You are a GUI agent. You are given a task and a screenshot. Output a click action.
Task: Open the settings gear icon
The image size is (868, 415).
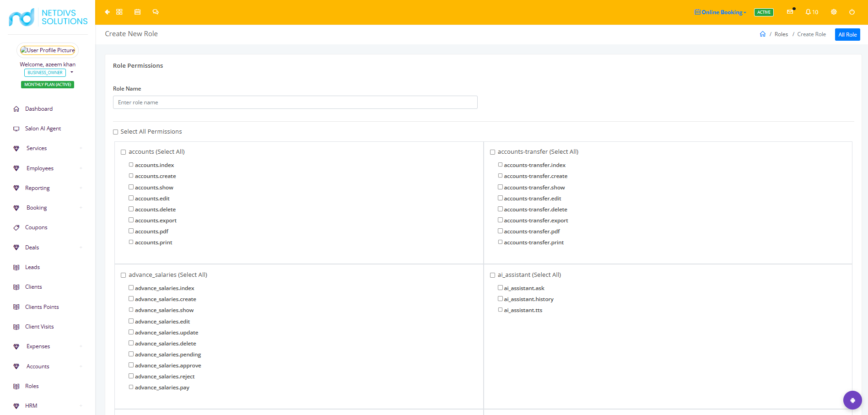834,12
